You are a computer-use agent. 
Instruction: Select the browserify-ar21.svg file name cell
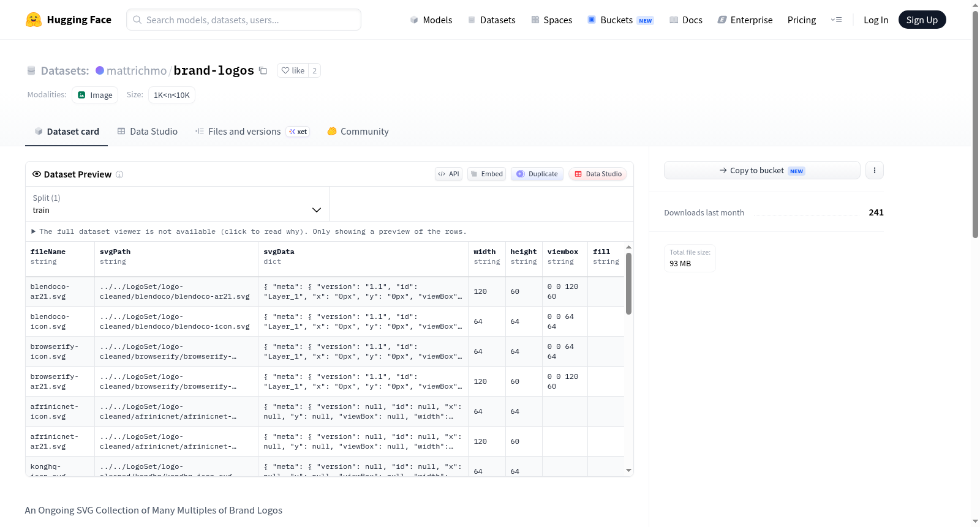pyautogui.click(x=60, y=381)
